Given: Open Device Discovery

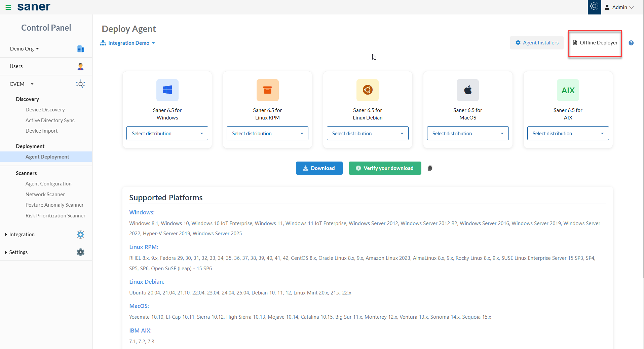Looking at the screenshot, I should pos(45,110).
